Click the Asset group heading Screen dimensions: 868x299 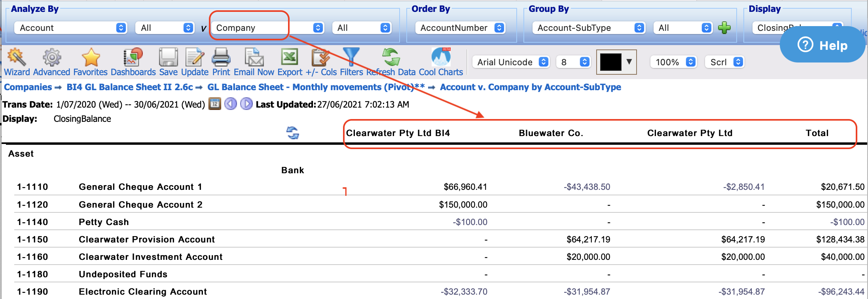point(21,153)
